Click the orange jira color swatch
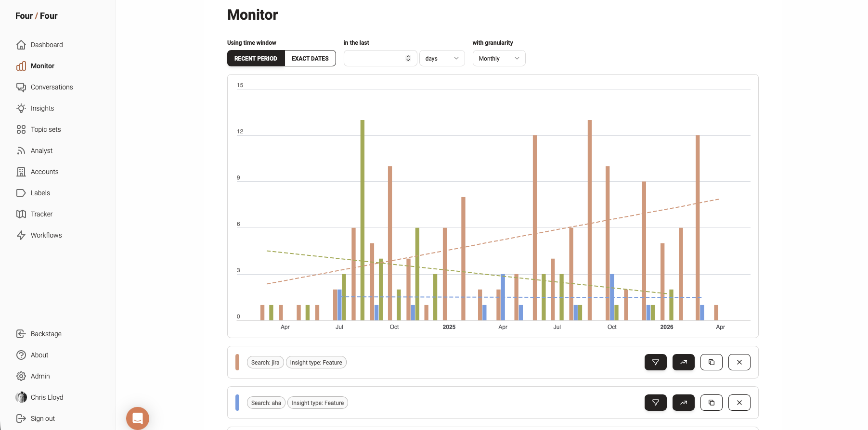 (237, 362)
